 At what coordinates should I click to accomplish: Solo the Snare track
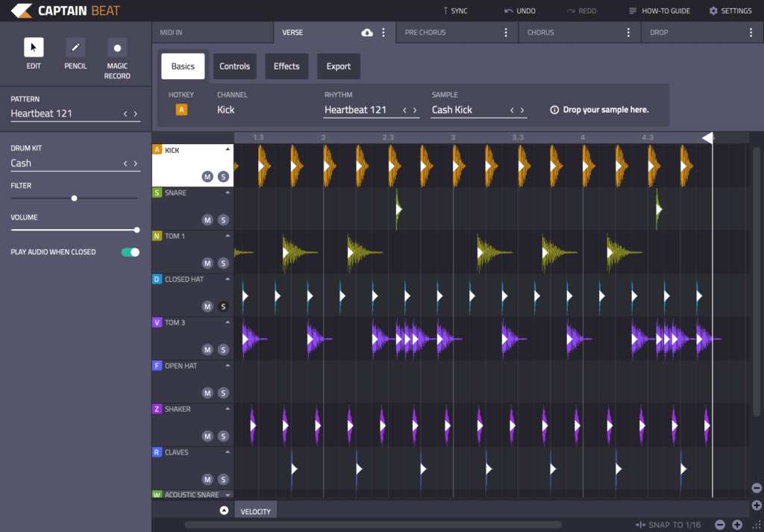(223, 220)
